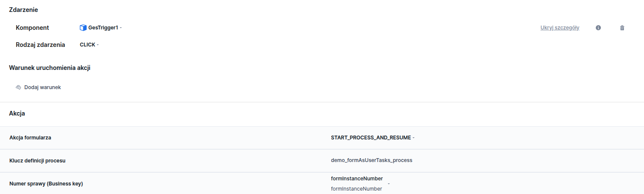Click the blue cube icon beside GesTrigger1

pos(83,28)
